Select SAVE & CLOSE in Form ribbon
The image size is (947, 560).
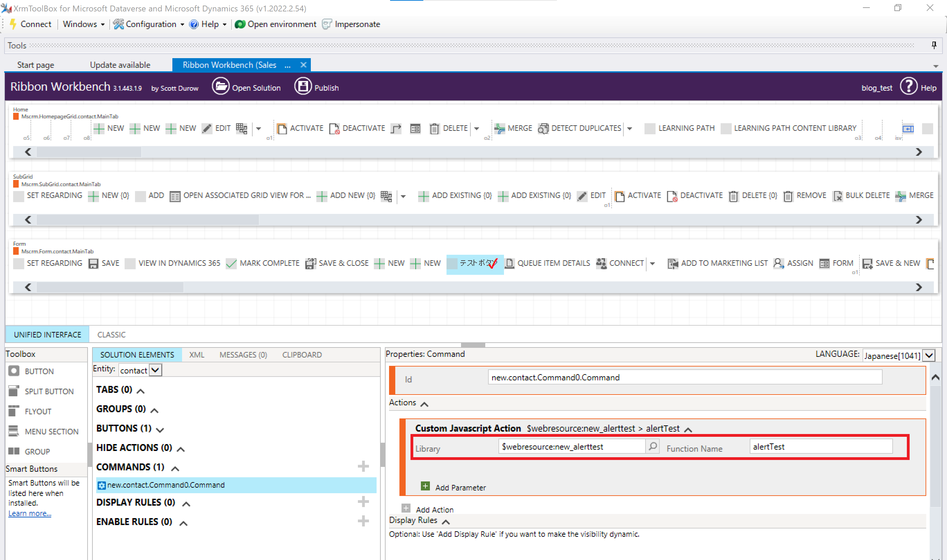click(x=337, y=263)
